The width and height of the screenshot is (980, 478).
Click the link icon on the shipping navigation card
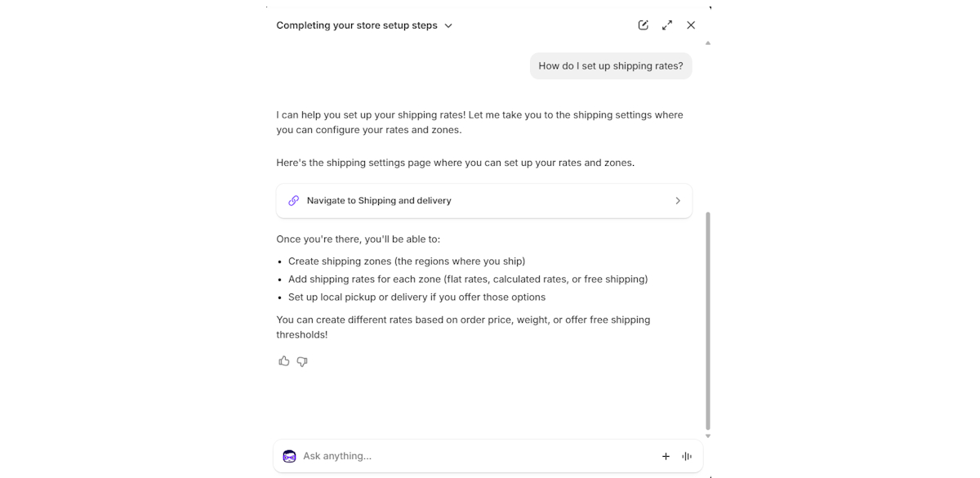point(293,200)
